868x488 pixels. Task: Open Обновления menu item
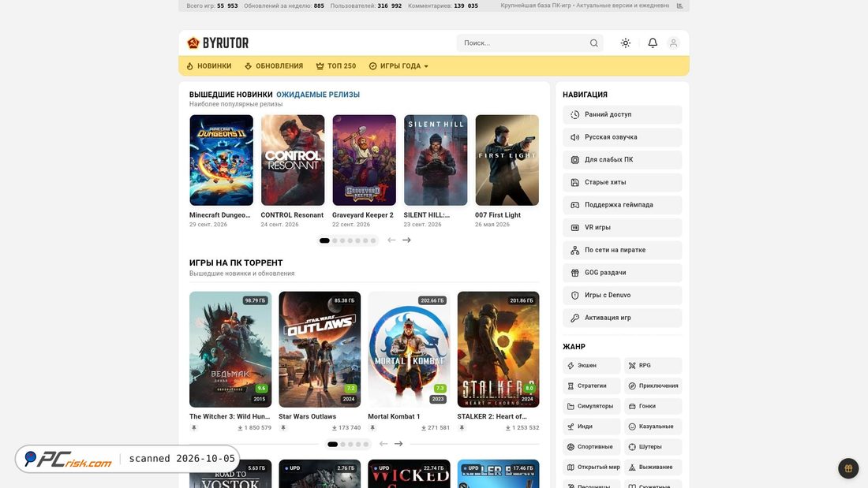(x=274, y=66)
